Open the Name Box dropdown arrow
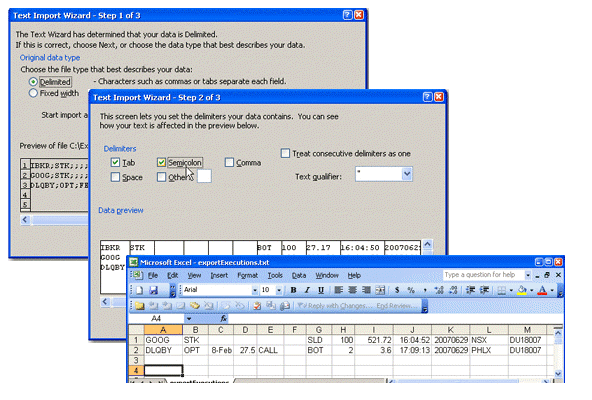The width and height of the screenshot is (592, 400). [189, 319]
